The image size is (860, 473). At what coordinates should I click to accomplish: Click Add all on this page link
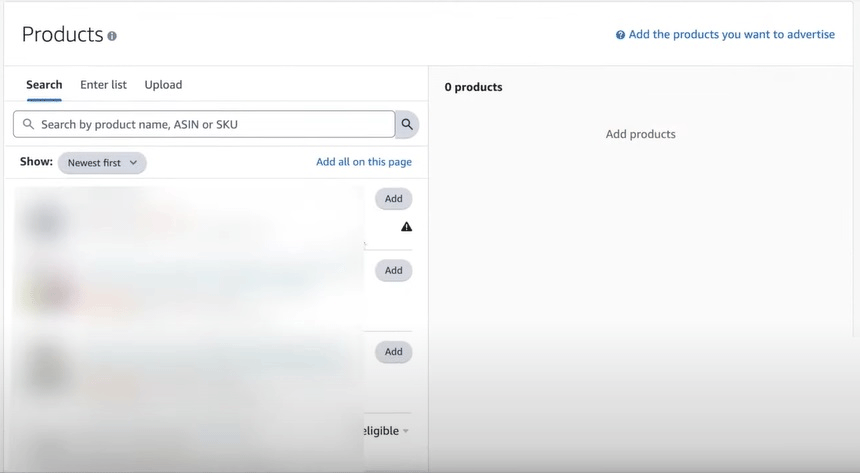click(x=363, y=162)
